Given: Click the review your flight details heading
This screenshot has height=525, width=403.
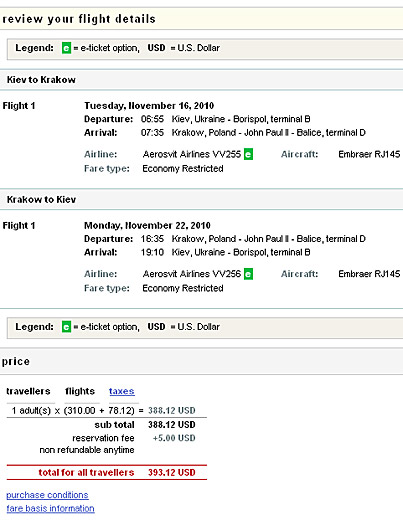Looking at the screenshot, I should tap(79, 19).
